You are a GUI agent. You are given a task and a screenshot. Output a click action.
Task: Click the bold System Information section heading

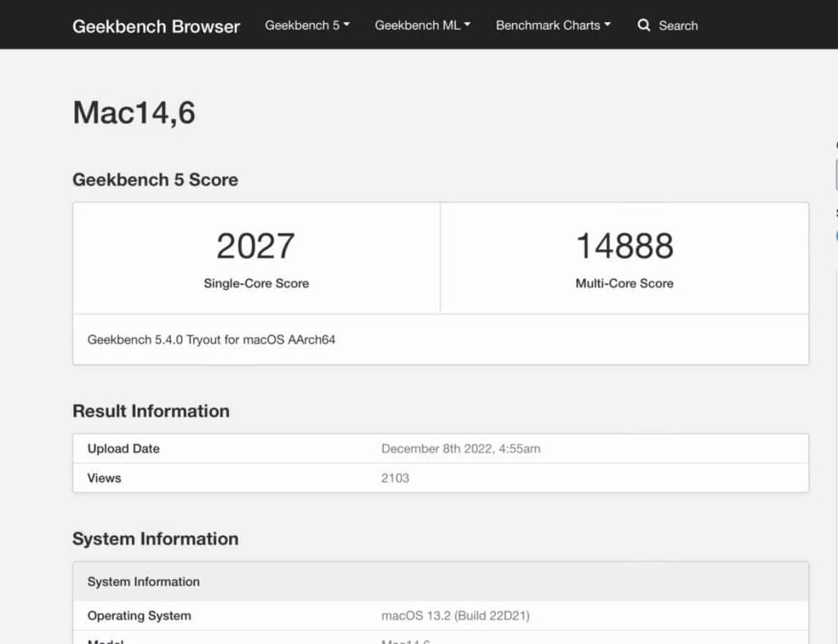tap(155, 538)
